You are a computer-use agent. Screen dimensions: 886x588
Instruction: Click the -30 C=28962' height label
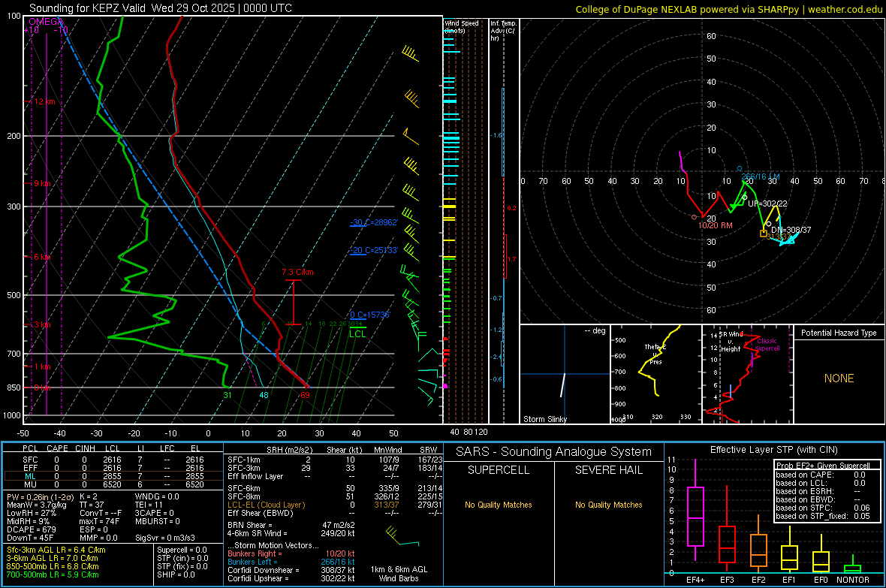374,222
